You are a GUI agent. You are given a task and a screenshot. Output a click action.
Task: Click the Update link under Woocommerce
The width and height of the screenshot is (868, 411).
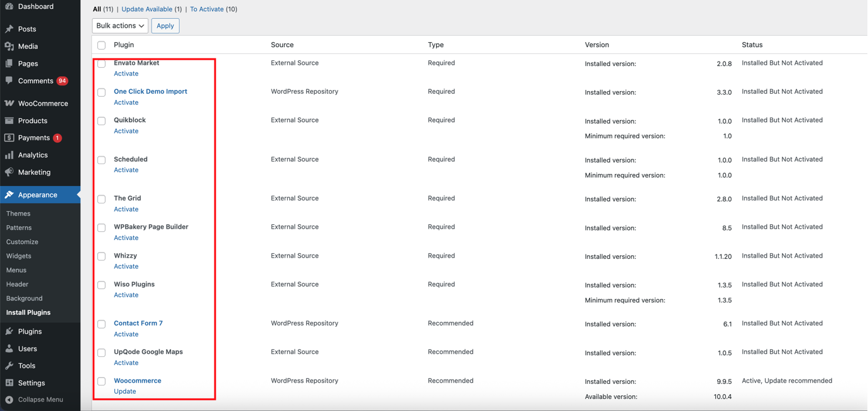point(125,392)
